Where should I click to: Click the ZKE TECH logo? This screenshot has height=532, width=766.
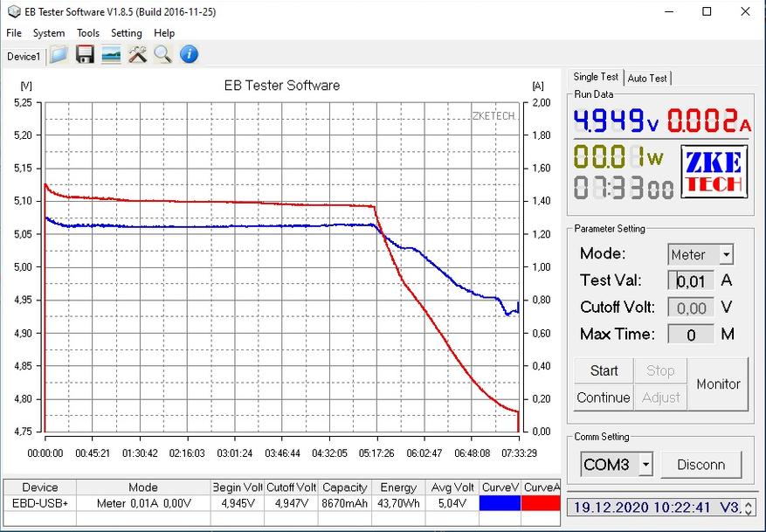(x=714, y=171)
